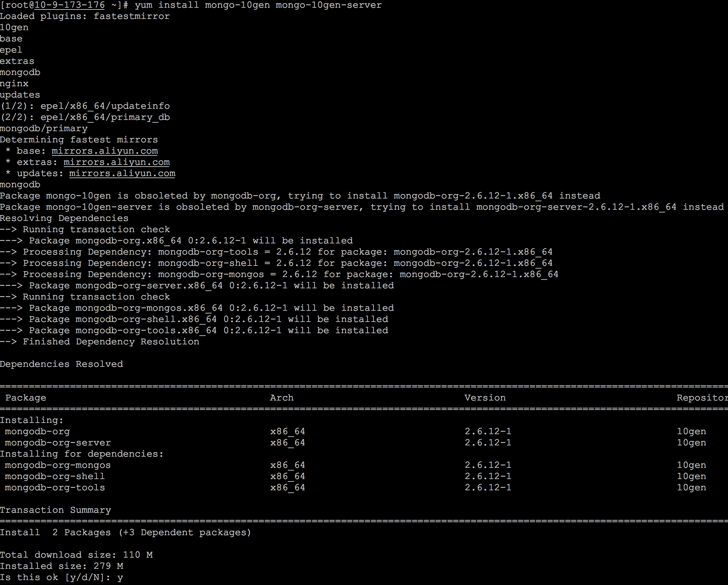Click the 'Is this ok [y/d/N]: y' prompt

point(61,577)
